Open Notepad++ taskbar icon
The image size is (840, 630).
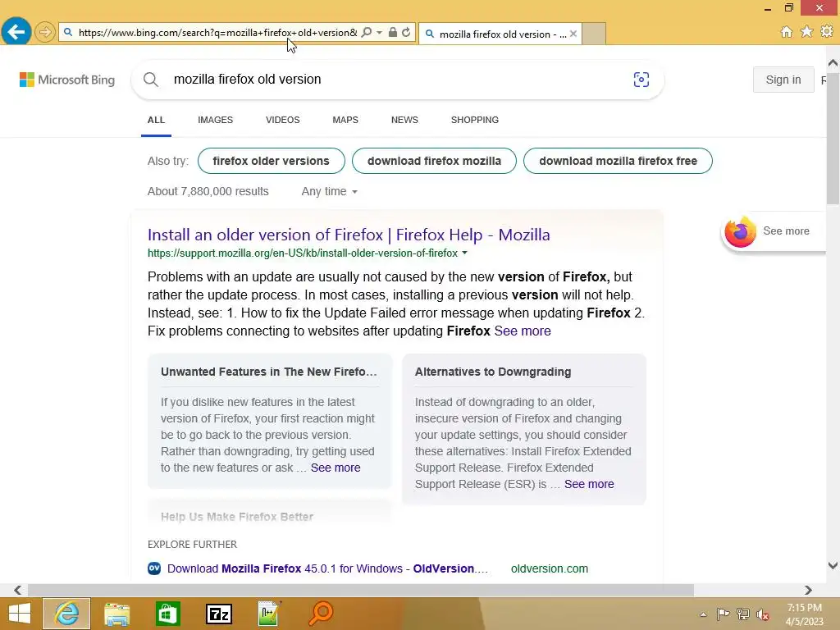(x=269, y=614)
